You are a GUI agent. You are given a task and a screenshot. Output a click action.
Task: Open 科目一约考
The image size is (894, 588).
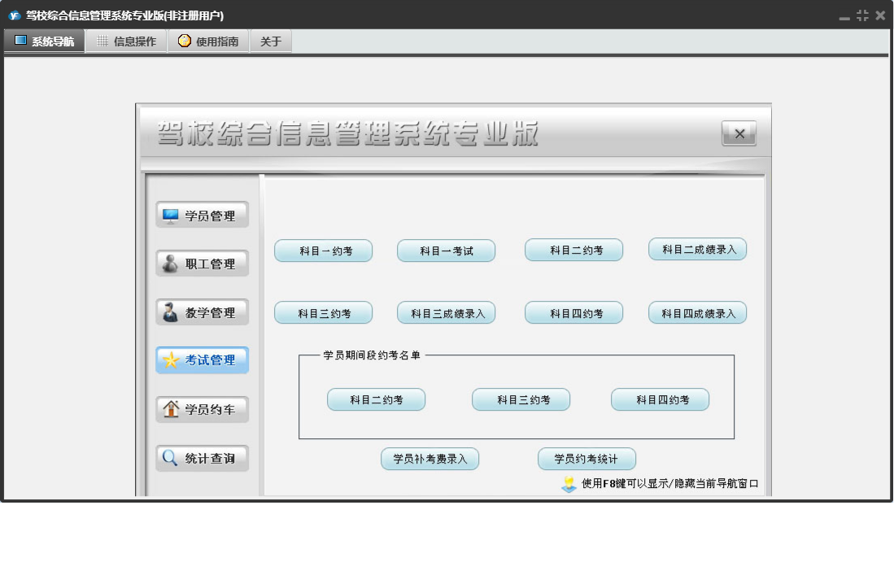(x=323, y=250)
